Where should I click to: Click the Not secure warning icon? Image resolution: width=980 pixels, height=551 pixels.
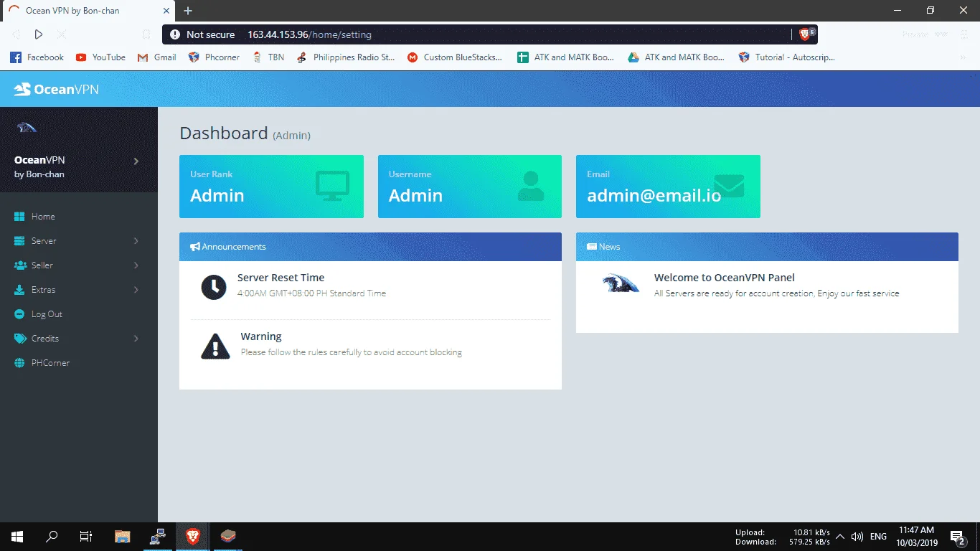click(x=175, y=34)
